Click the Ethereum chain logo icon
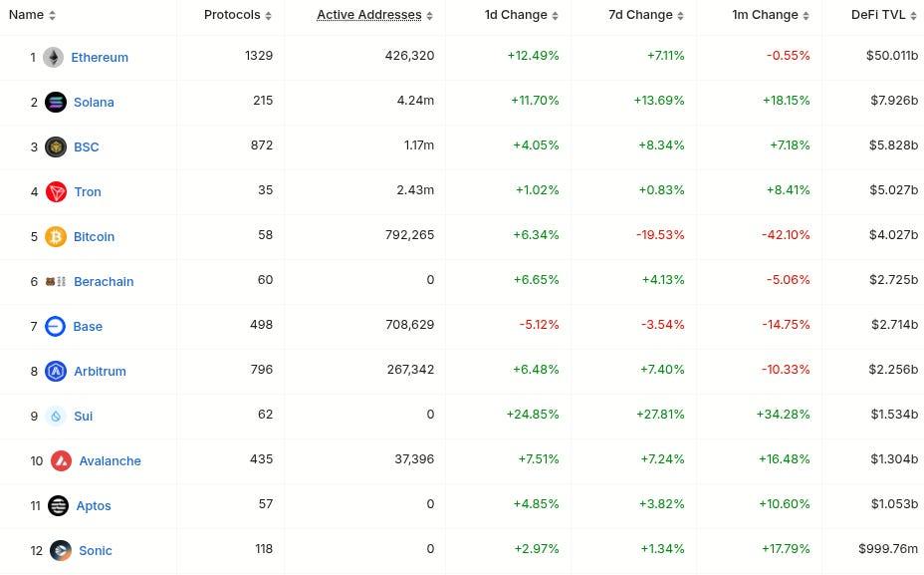This screenshot has height=575, width=924. (x=53, y=57)
